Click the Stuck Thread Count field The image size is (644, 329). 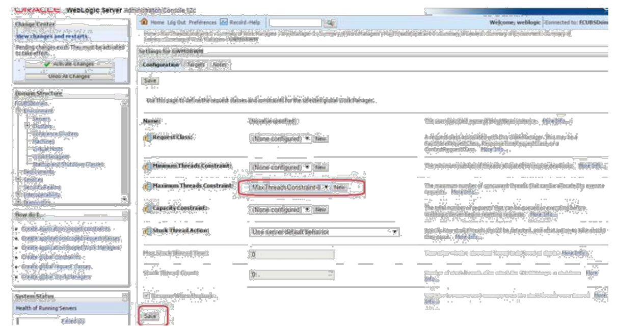click(x=292, y=275)
